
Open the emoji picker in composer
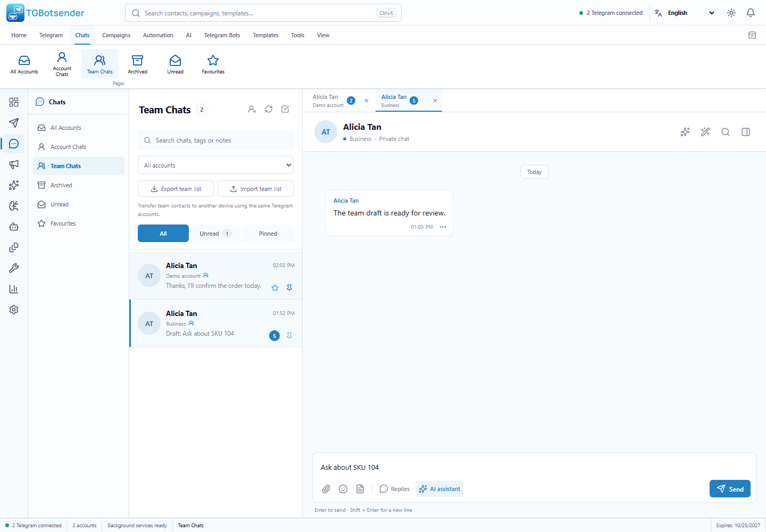click(343, 489)
